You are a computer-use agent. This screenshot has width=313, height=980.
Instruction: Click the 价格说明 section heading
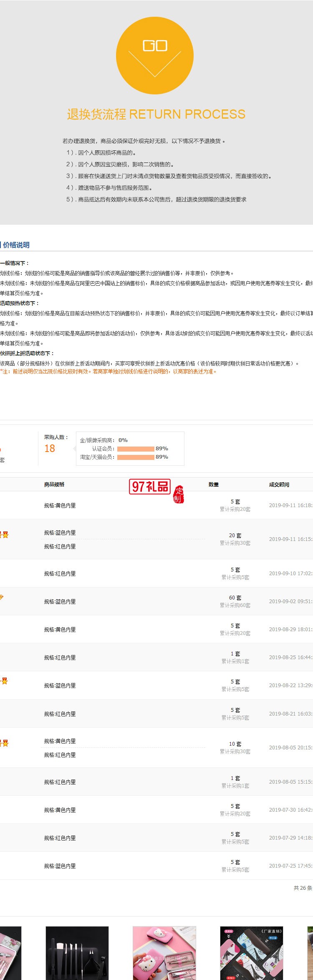click(x=16, y=245)
